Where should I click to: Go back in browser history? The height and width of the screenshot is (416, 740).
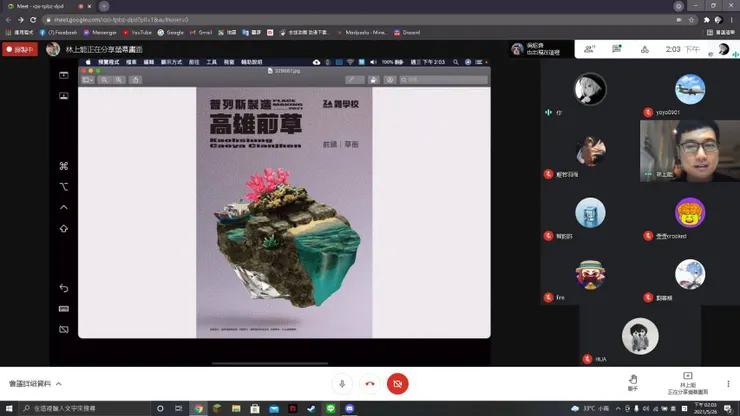pos(8,20)
